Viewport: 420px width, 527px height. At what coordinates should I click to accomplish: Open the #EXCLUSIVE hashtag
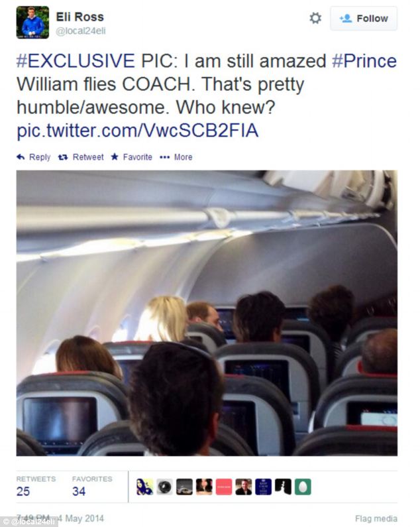(x=76, y=62)
